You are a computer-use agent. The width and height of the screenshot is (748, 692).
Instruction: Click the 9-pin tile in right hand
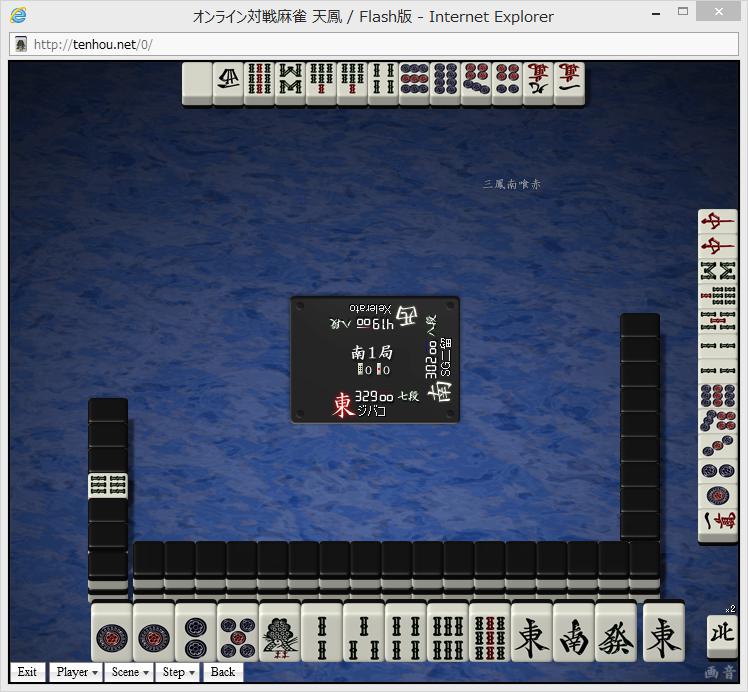click(x=717, y=395)
